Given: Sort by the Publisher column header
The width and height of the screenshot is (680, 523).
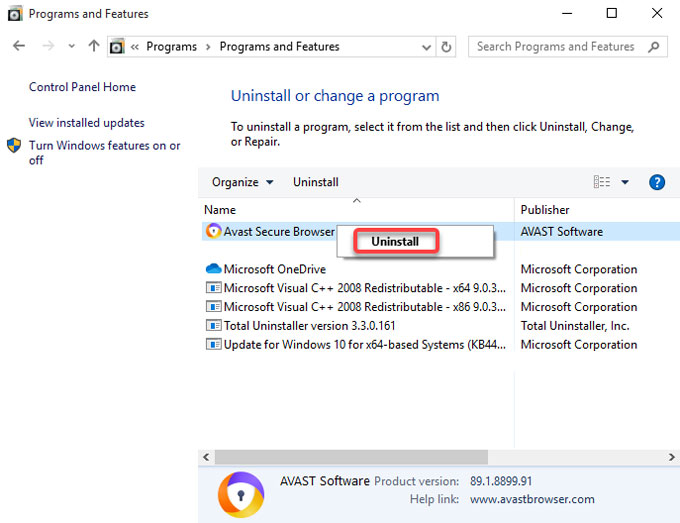Looking at the screenshot, I should (x=545, y=210).
